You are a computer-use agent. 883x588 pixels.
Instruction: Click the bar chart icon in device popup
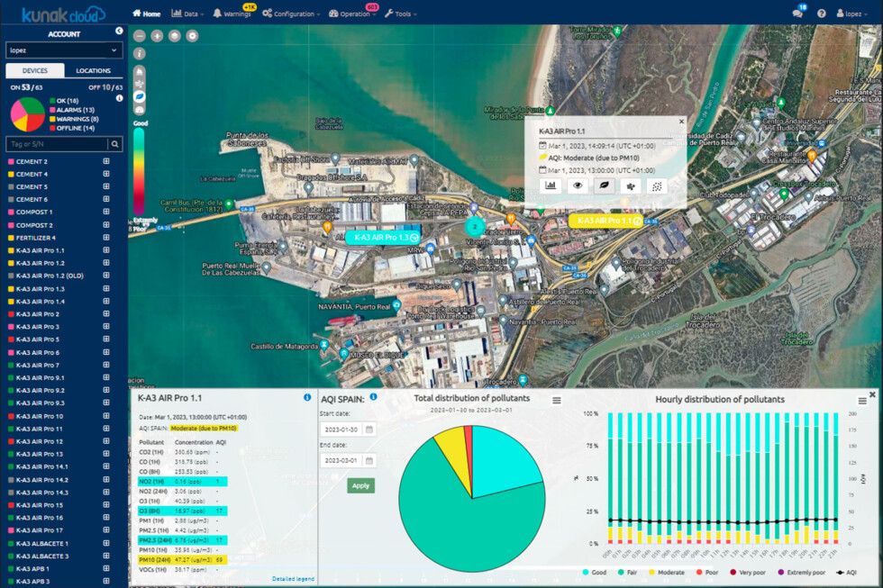click(550, 185)
